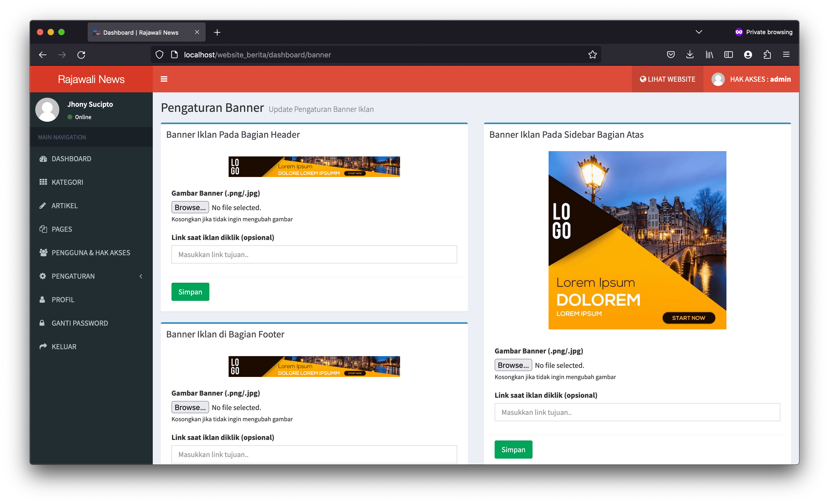
Task: Click the Keluar arrow icon
Action: point(43,346)
